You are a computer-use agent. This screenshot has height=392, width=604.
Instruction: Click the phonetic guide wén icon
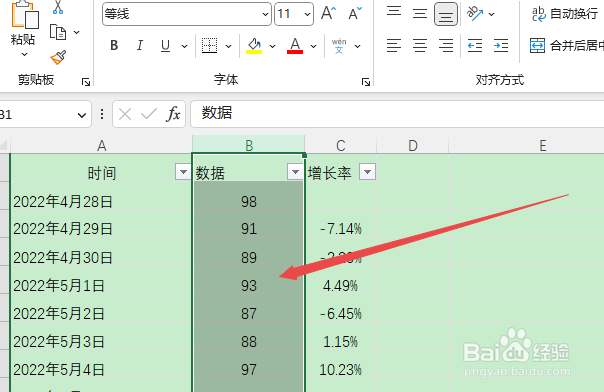(x=339, y=45)
